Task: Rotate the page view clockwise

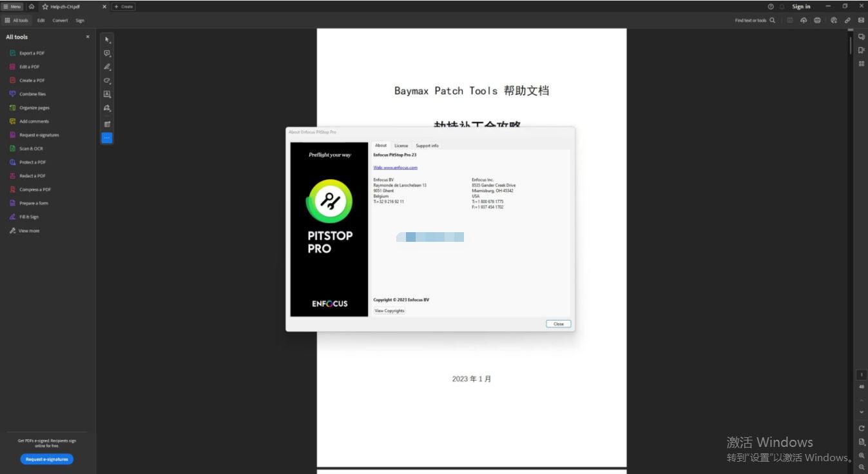Action: [862, 428]
